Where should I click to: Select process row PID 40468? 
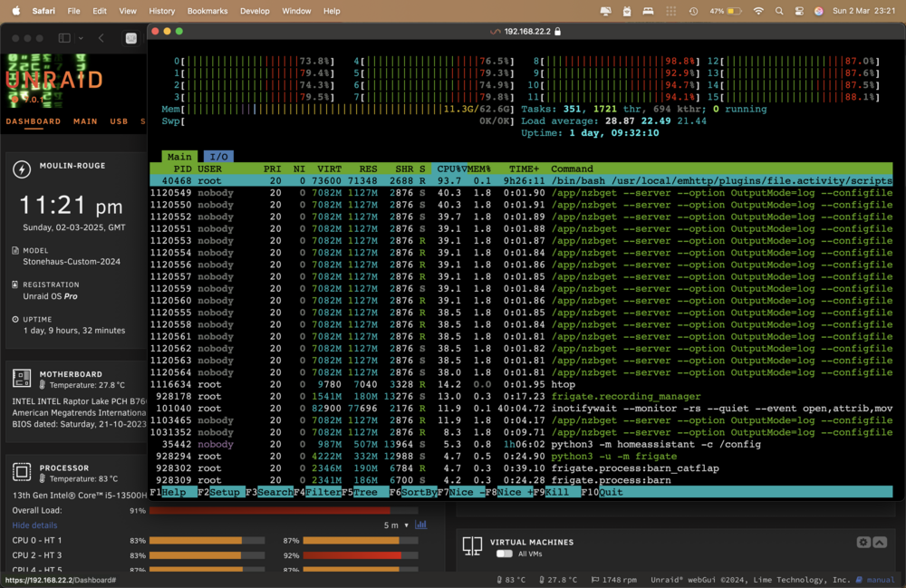coord(521,181)
